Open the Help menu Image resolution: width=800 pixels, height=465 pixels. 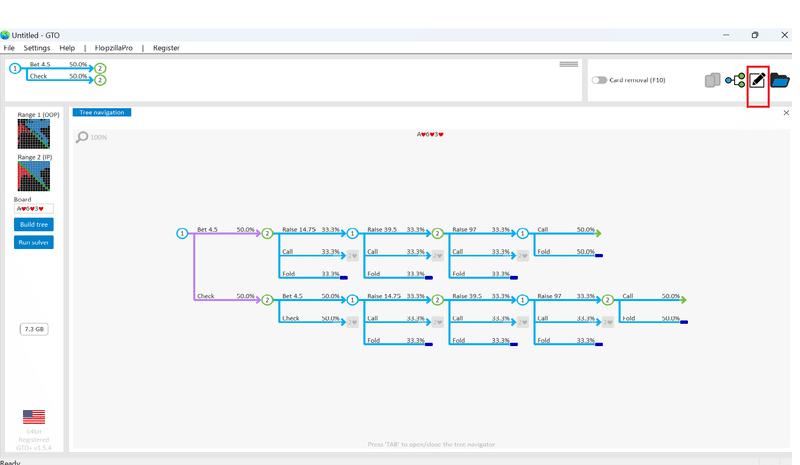click(x=67, y=48)
